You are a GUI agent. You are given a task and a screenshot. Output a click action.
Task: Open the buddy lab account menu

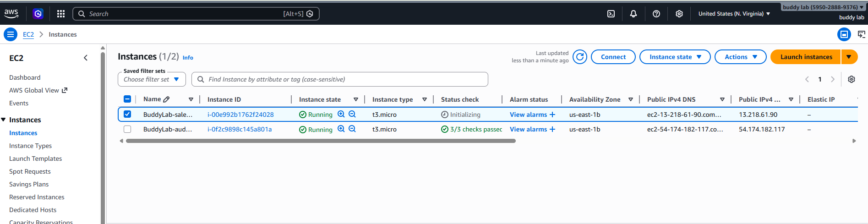pos(823,7)
